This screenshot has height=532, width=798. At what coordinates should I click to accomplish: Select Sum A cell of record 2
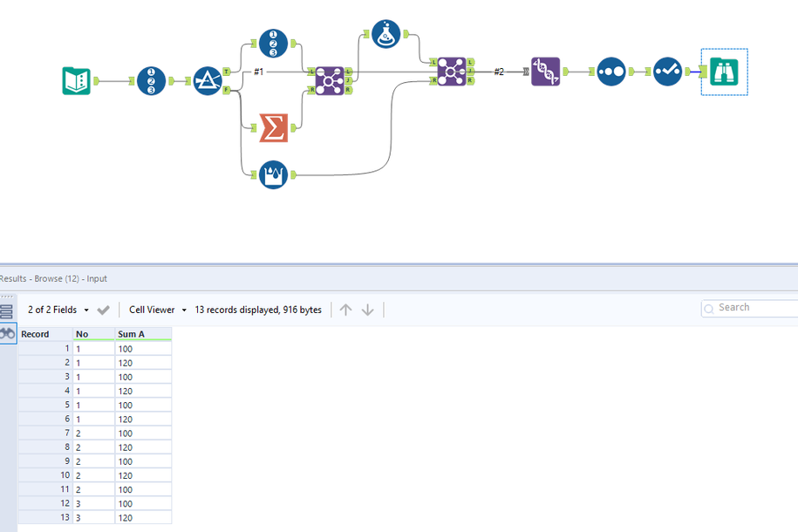[144, 363]
